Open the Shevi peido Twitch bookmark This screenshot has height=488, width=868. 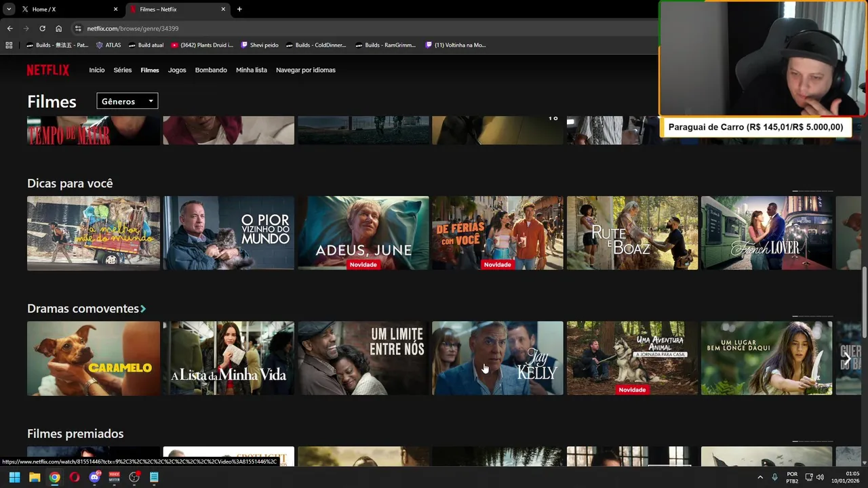coord(260,45)
